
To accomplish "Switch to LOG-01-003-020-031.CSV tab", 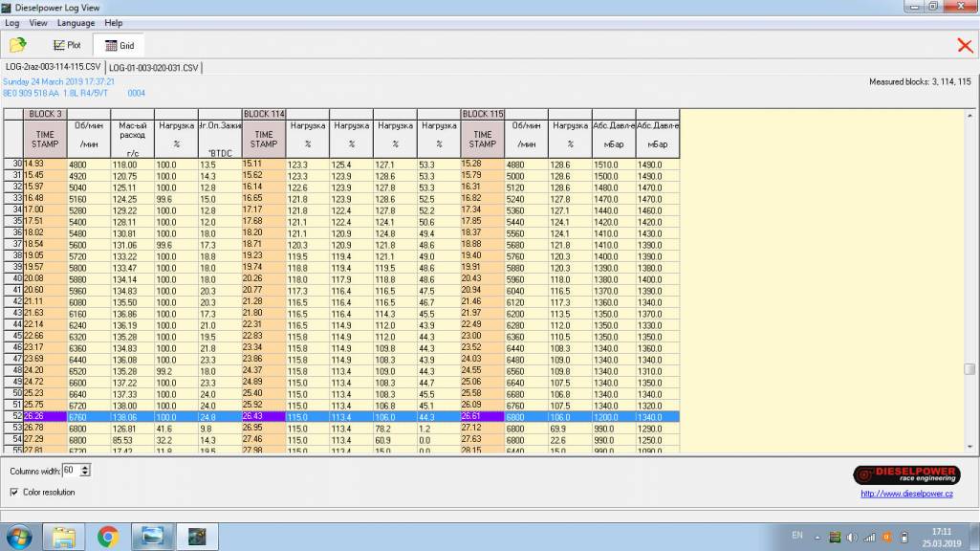I will tap(154, 68).
